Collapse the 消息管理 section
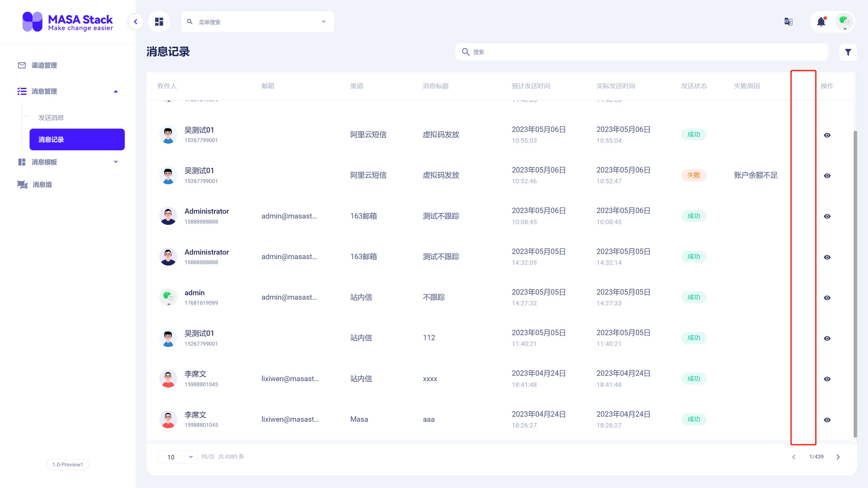The image size is (868, 488). point(115,91)
